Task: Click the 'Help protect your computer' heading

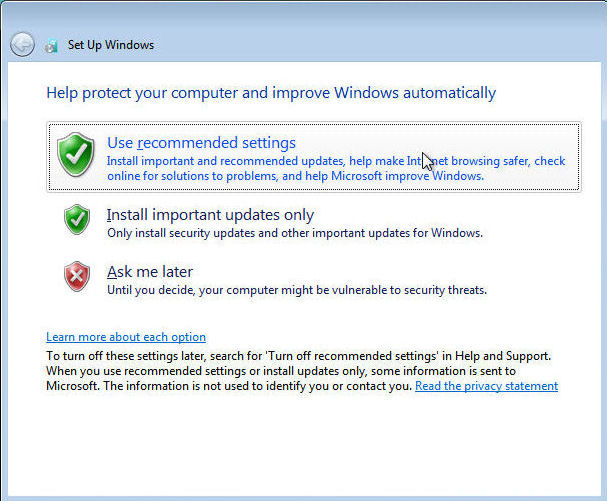Action: pyautogui.click(x=271, y=93)
